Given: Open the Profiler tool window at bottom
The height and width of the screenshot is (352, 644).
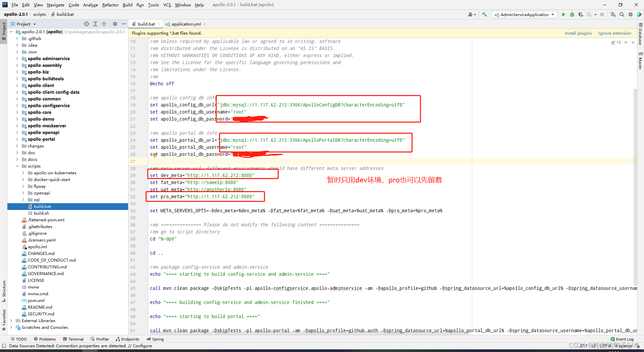Looking at the screenshot, I should click(x=100, y=339).
